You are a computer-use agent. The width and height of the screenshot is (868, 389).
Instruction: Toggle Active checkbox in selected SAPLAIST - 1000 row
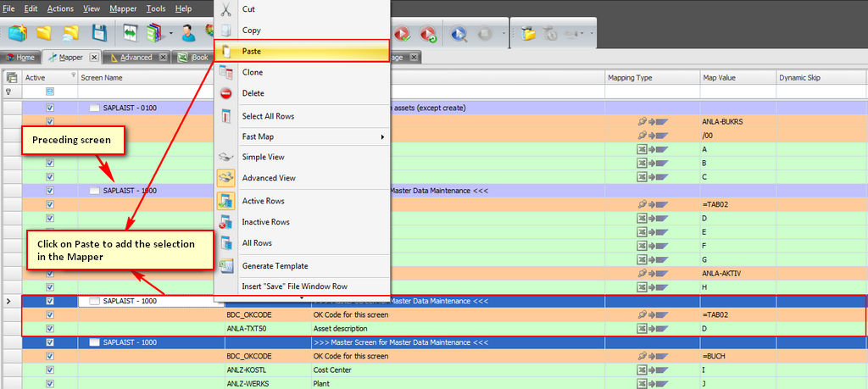click(50, 301)
